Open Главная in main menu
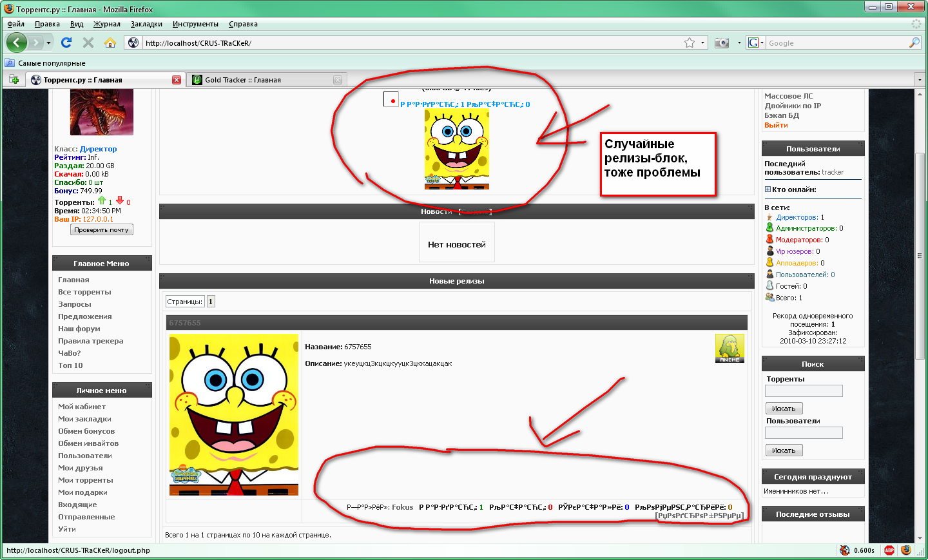 point(73,280)
